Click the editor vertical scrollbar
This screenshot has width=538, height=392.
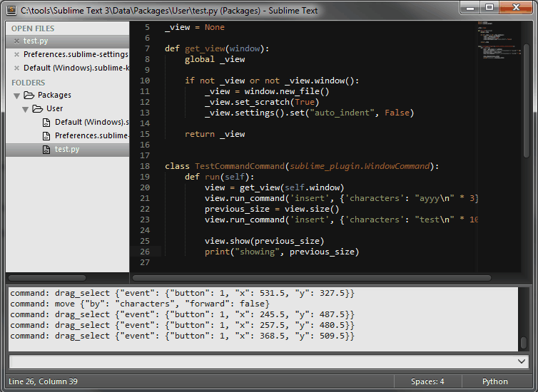(x=527, y=93)
